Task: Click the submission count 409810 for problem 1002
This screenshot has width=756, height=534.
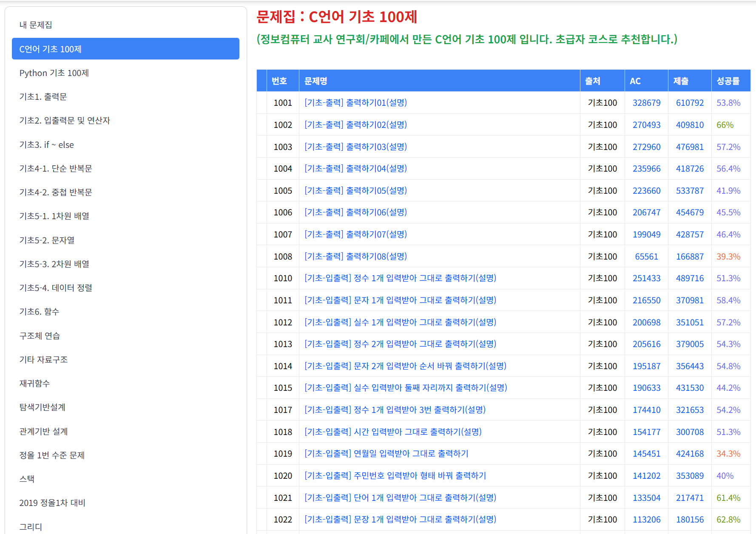Action: pos(690,125)
